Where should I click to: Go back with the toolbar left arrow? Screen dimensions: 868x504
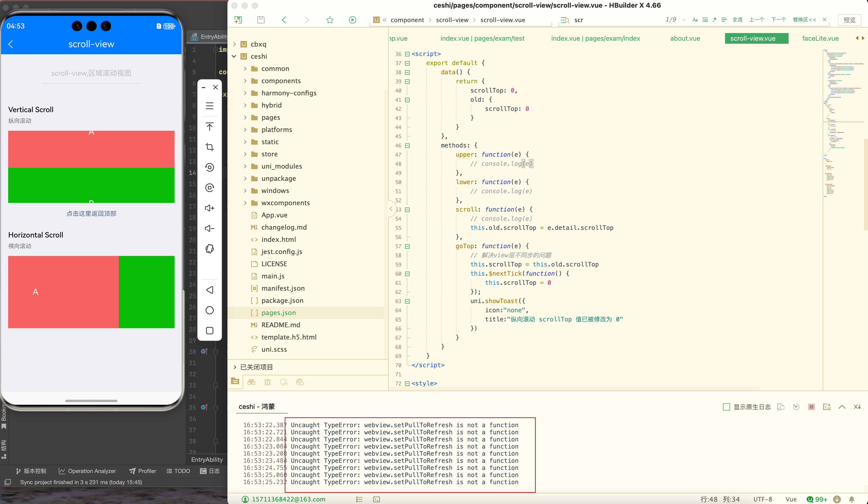[x=284, y=20]
